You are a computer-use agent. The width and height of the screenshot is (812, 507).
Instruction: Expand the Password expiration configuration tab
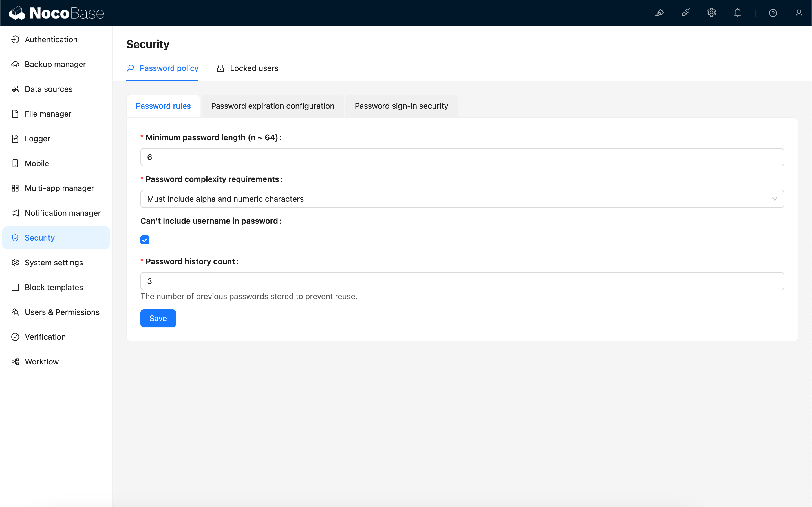[272, 106]
